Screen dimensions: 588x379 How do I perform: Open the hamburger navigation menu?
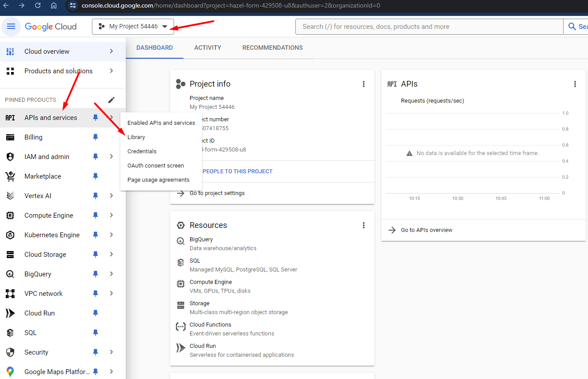11,27
